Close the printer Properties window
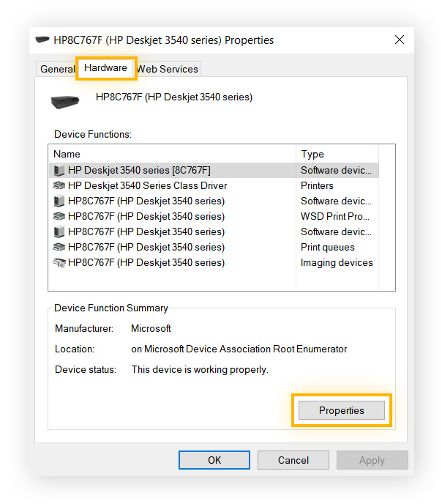 tap(400, 40)
